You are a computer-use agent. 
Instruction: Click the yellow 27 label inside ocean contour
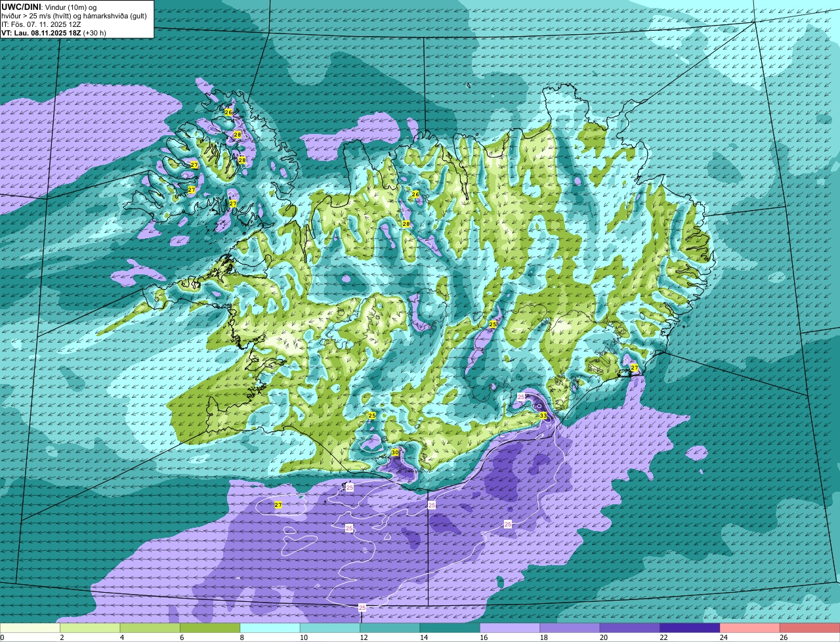(278, 505)
